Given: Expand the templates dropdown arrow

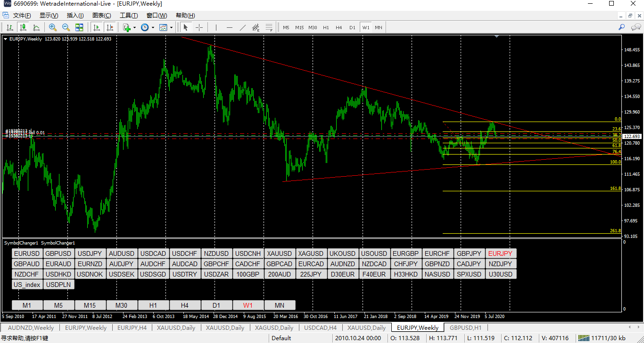Looking at the screenshot, I should pyautogui.click(x=172, y=27).
